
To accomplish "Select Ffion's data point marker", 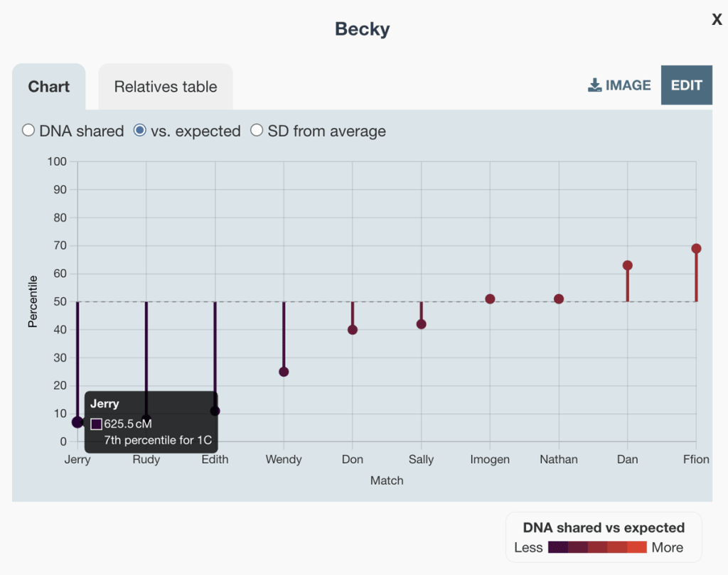I will 695,249.
